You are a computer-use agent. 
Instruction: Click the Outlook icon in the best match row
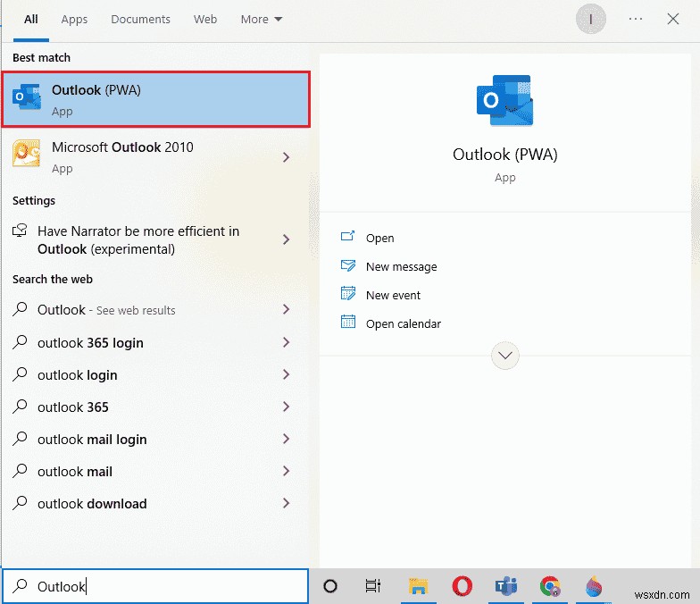(x=27, y=96)
